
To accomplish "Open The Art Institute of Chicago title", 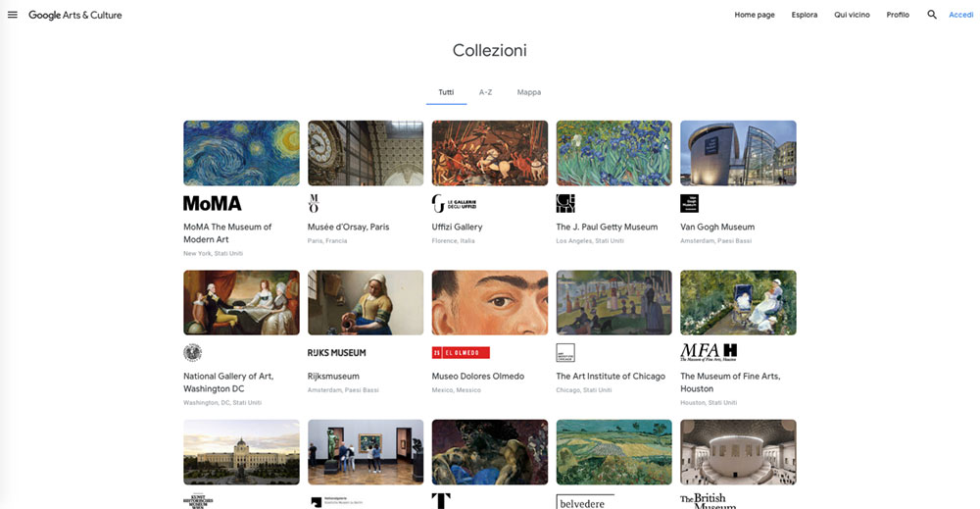I will pos(611,377).
